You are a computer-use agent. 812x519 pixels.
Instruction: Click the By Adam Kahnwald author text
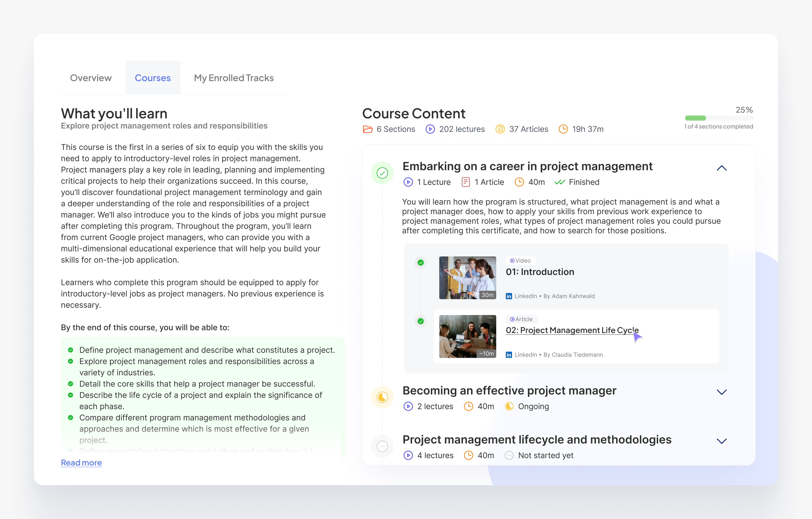(x=569, y=296)
